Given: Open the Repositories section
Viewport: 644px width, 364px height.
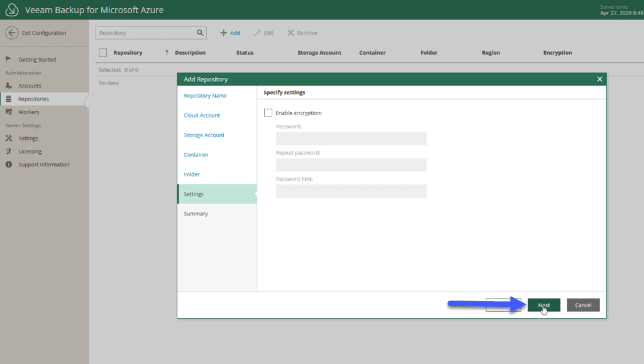Looking at the screenshot, I should point(33,99).
